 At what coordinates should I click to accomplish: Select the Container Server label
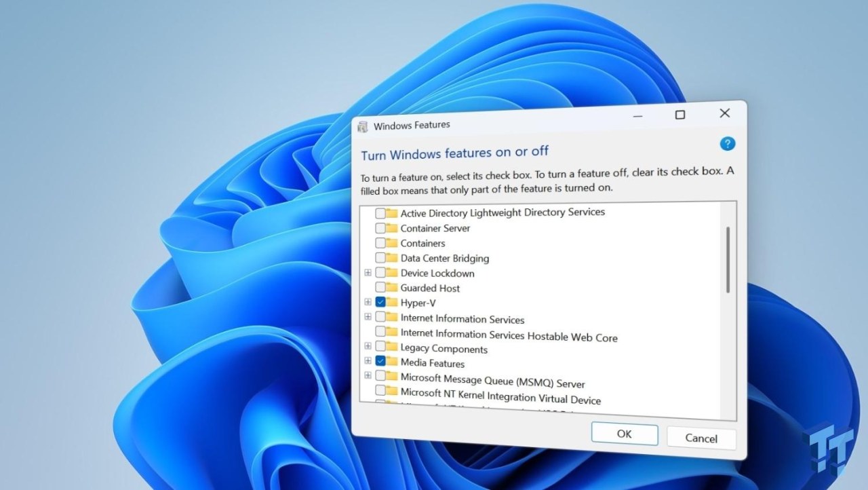[435, 228]
